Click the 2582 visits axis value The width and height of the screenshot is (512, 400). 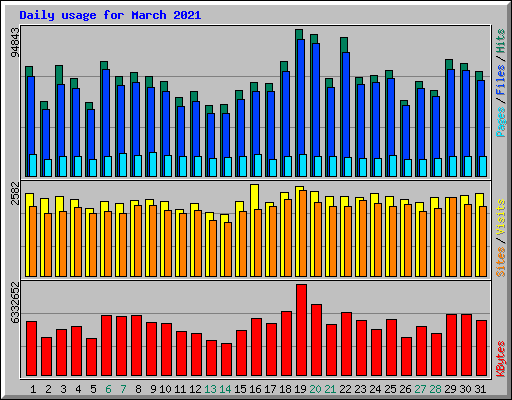[15, 193]
